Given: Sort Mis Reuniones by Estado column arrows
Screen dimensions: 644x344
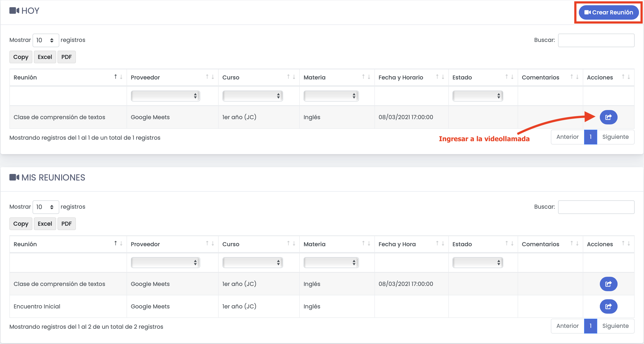Looking at the screenshot, I should tap(509, 244).
